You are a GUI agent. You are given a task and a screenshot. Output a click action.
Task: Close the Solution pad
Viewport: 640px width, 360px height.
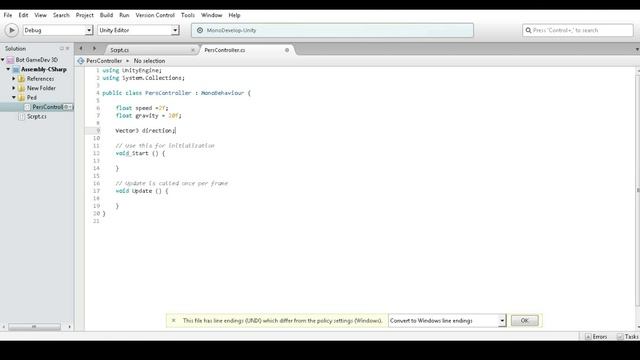pyautogui.click(x=68, y=49)
